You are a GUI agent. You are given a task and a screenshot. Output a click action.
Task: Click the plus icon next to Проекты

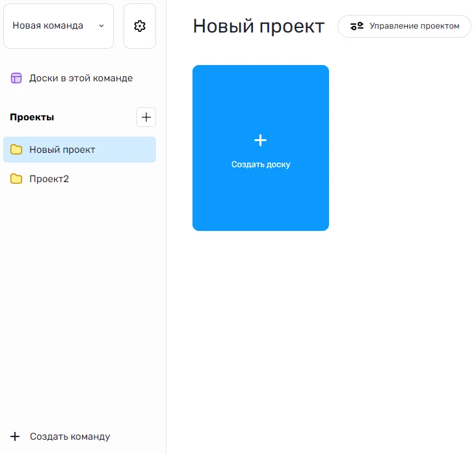[x=146, y=117]
